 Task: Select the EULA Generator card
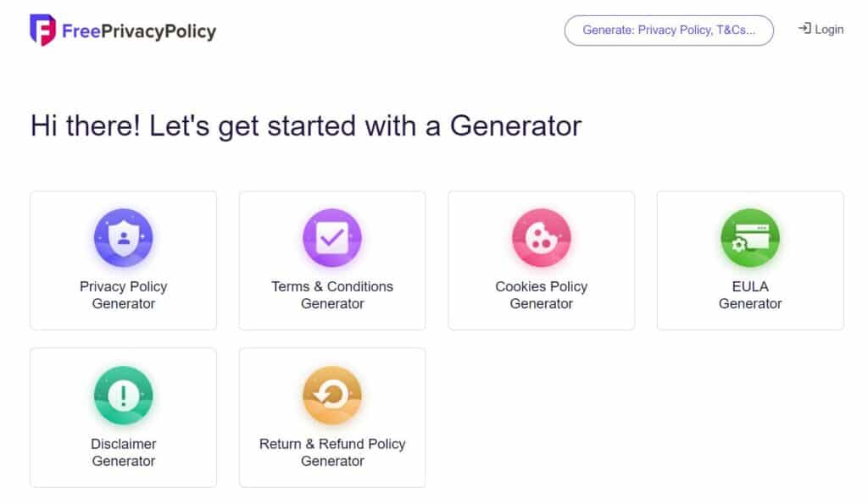pyautogui.click(x=750, y=261)
